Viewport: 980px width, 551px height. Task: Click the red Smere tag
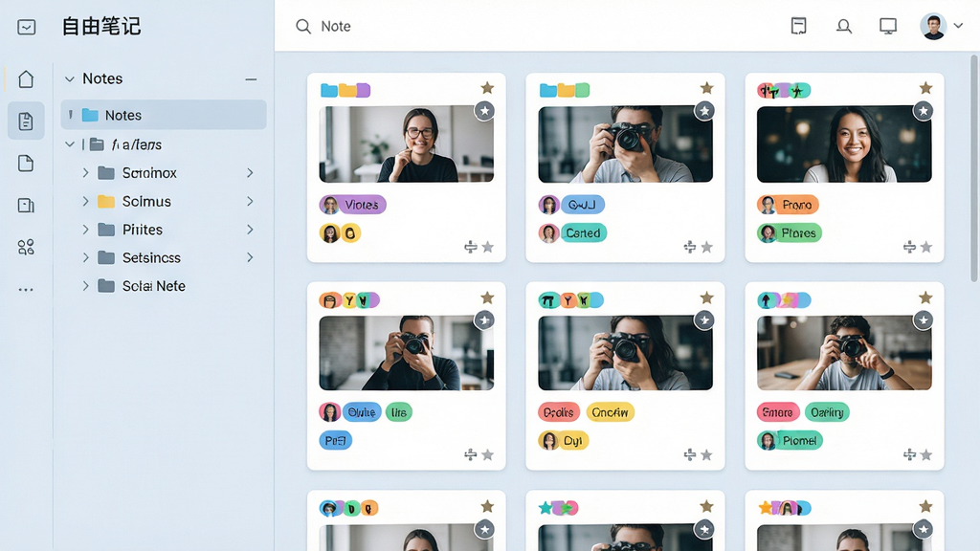778,412
